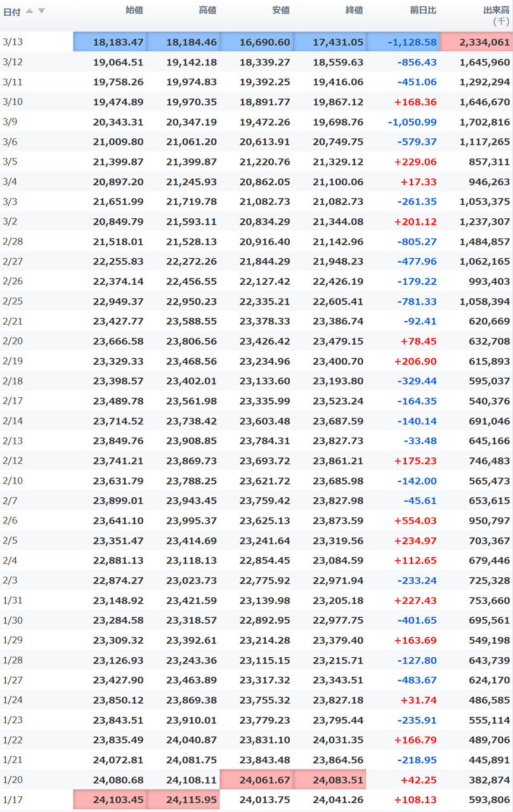Select the 2/14 high 23,738.42
Image resolution: width=513 pixels, height=812 pixels.
(x=192, y=421)
